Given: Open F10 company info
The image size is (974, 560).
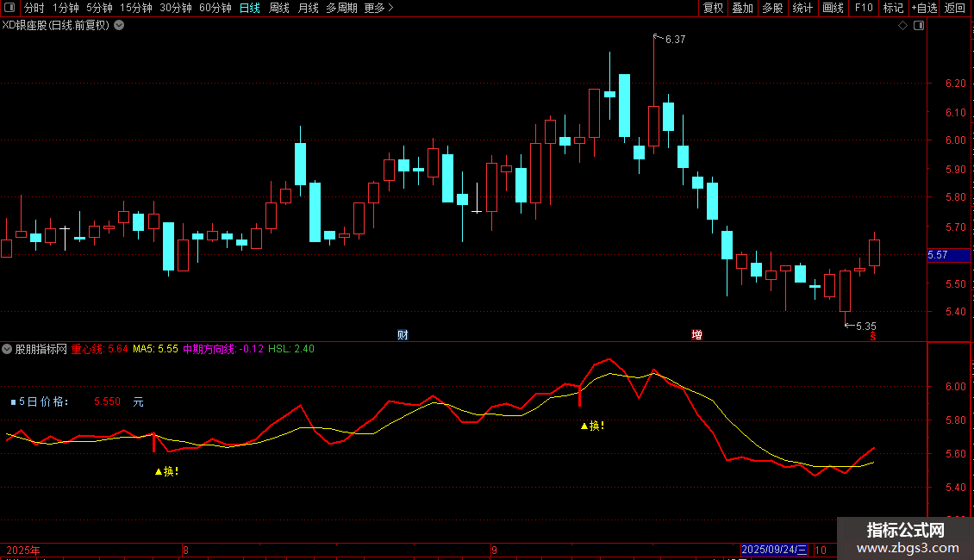Looking at the screenshot, I should click(x=864, y=8).
